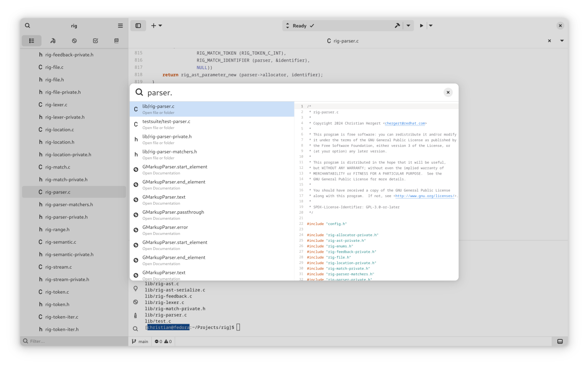Viewport: 588px width, 368px height.
Task: Run the project with the play button
Action: pos(422,26)
